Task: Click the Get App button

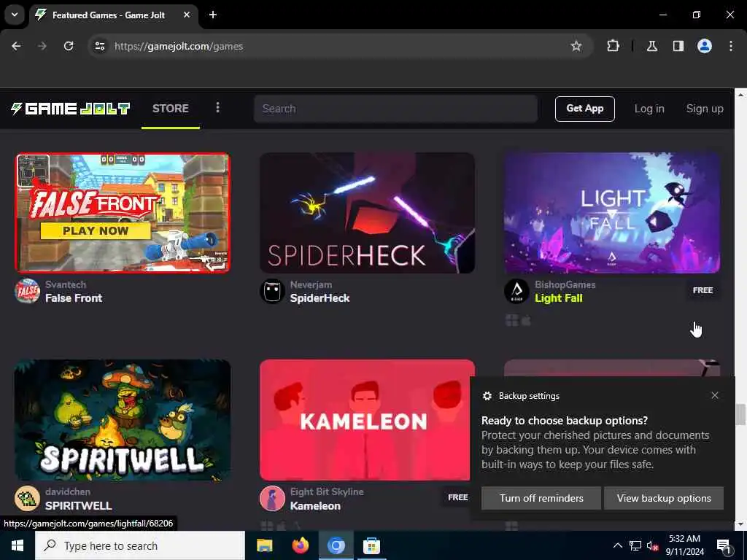Action: (584, 109)
